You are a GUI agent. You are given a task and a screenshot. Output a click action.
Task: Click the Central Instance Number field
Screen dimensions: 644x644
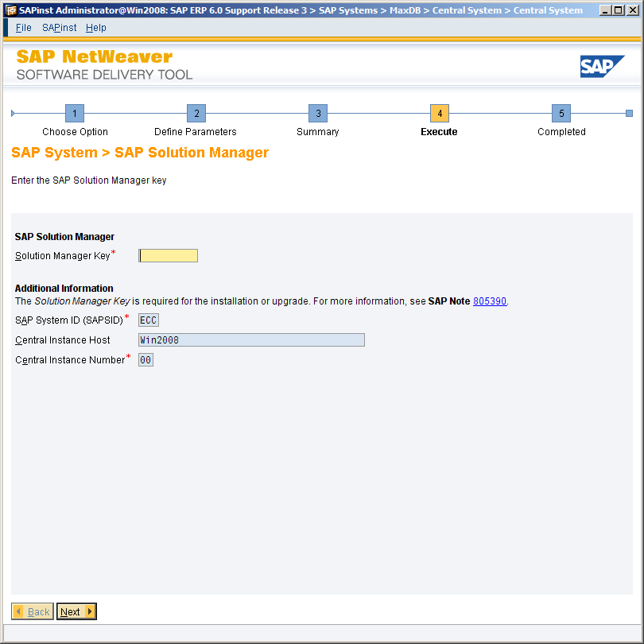point(145,360)
